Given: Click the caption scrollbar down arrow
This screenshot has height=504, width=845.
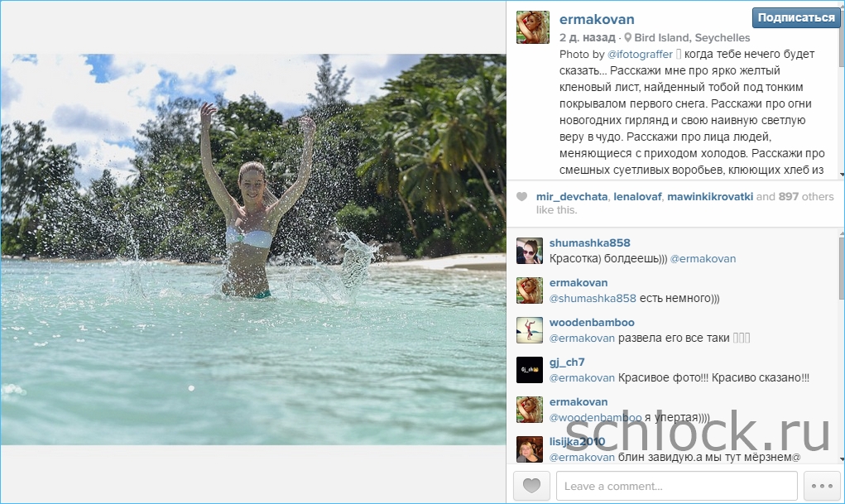Looking at the screenshot, I should coord(842,175).
